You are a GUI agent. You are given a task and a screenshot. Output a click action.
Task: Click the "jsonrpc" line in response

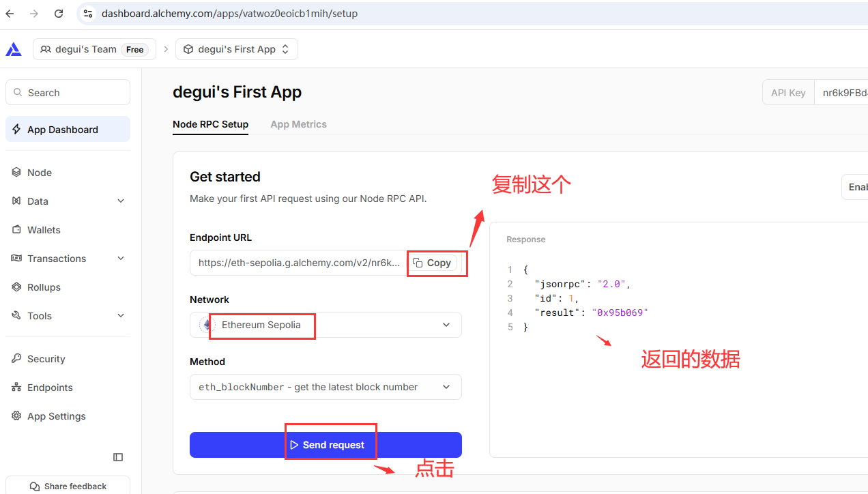coord(583,284)
